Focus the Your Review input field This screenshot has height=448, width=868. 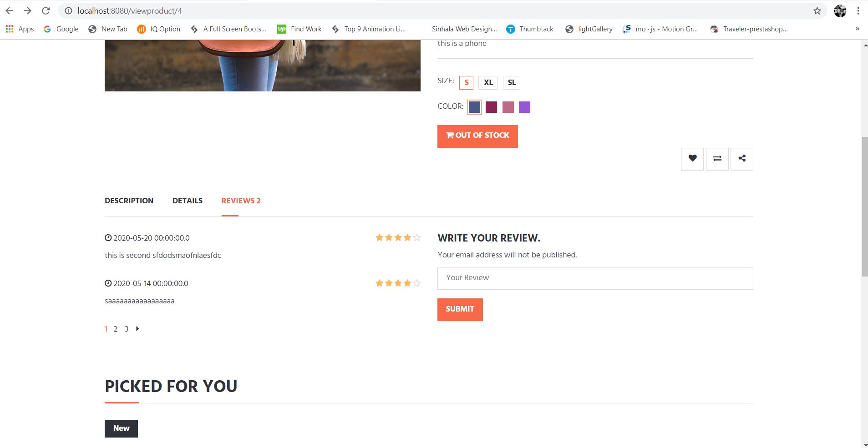[x=595, y=278]
